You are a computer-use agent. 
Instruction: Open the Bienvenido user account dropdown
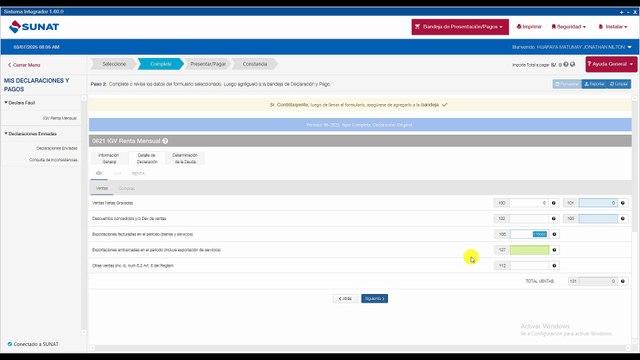coord(572,47)
